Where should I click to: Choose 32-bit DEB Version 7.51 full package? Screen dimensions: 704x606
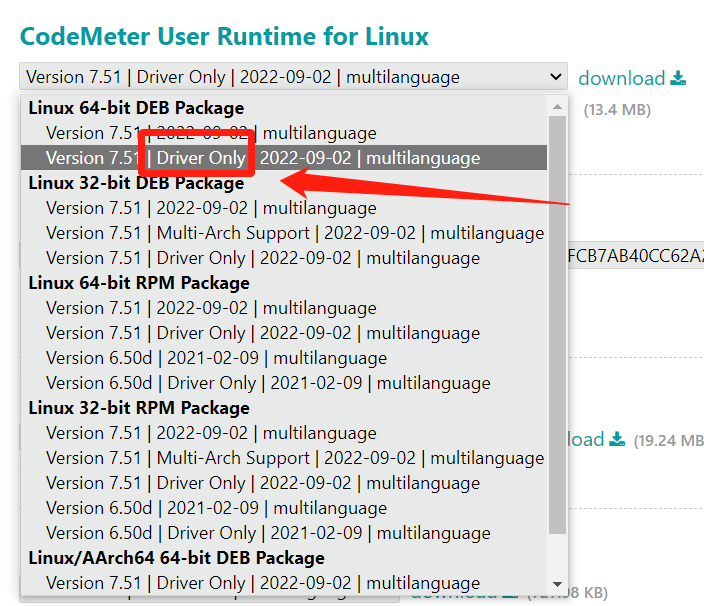[x=211, y=208]
